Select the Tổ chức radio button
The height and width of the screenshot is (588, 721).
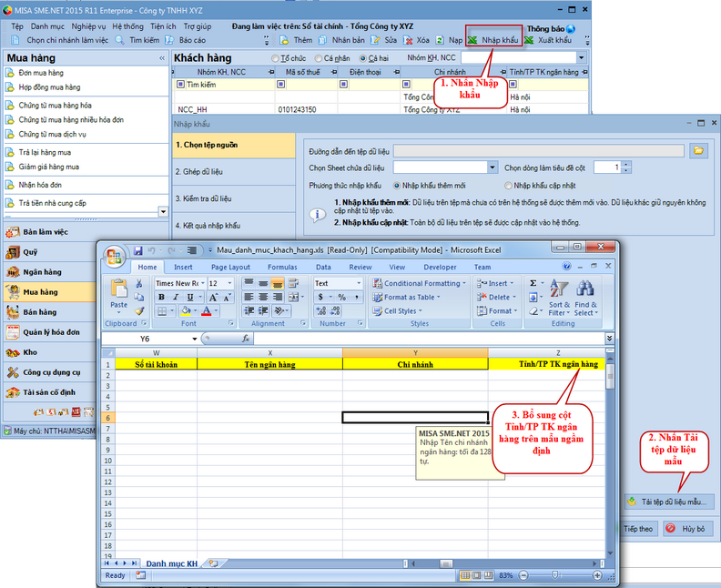click(x=275, y=58)
